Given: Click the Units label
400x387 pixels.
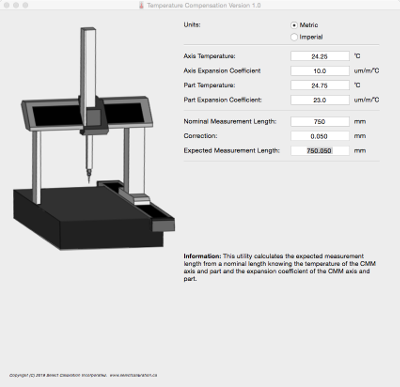Looking at the screenshot, I should click(x=192, y=25).
